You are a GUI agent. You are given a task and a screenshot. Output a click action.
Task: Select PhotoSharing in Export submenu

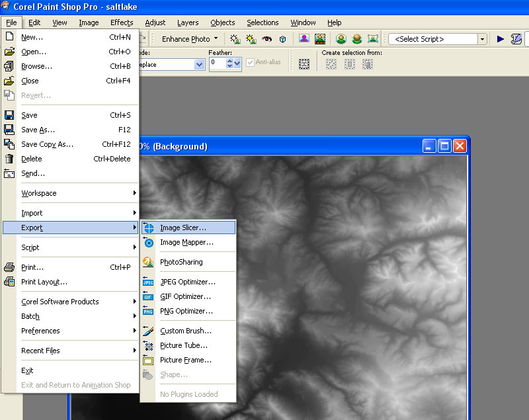tap(188, 262)
